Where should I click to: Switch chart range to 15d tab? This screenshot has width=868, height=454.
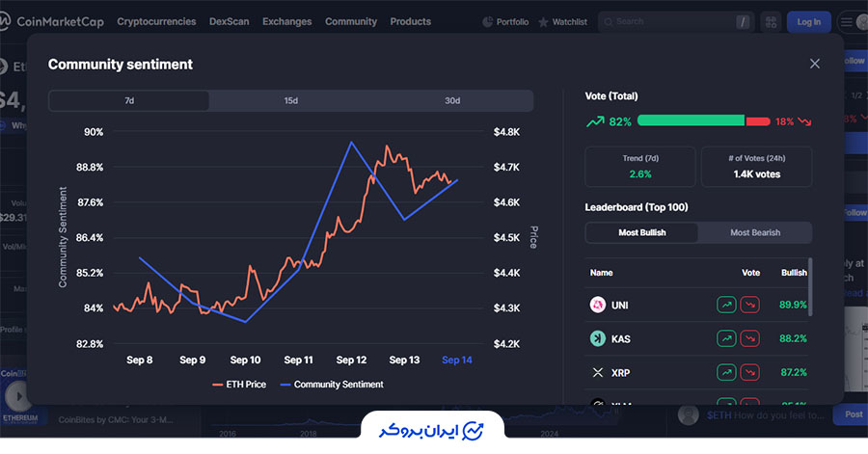(x=290, y=101)
